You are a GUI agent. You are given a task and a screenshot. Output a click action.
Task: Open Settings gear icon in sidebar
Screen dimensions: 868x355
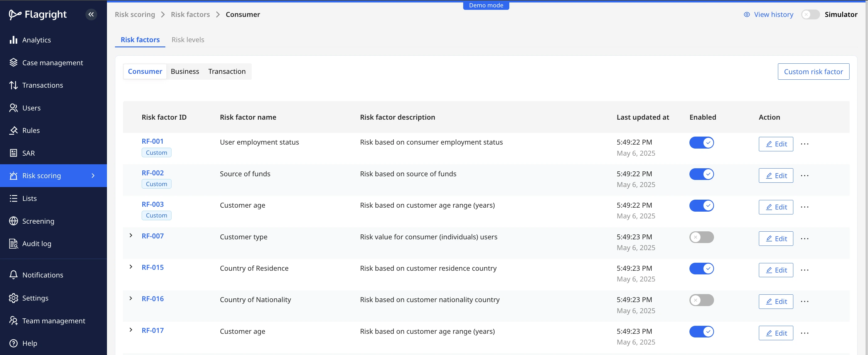click(x=14, y=298)
